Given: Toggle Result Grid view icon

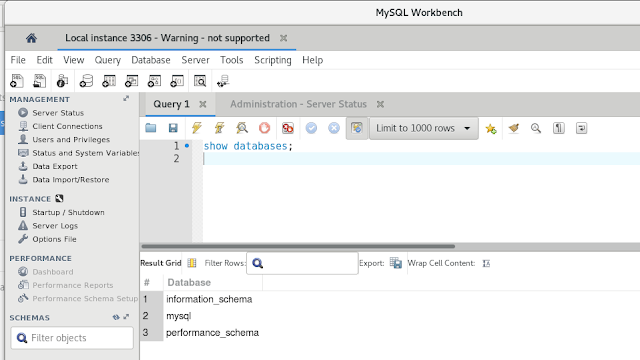Looking at the screenshot, I should coord(191,263).
